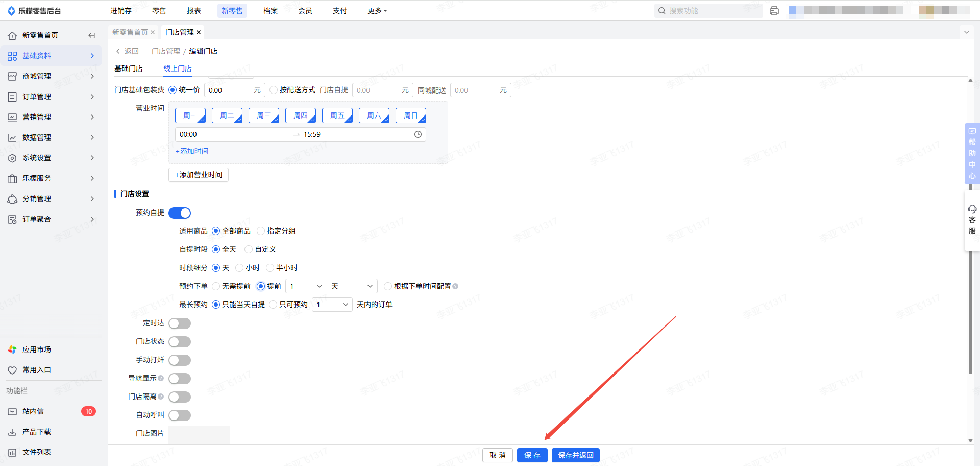
Task: Open the 数据管理 chart icon
Action: 12,137
